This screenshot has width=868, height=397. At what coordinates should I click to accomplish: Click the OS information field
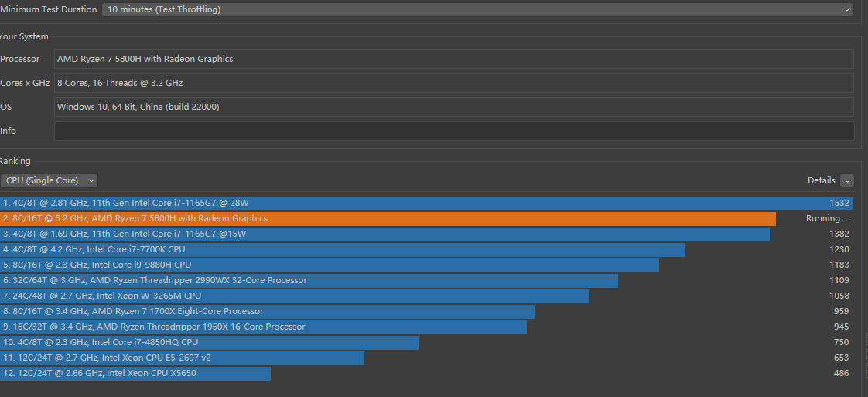pos(454,107)
